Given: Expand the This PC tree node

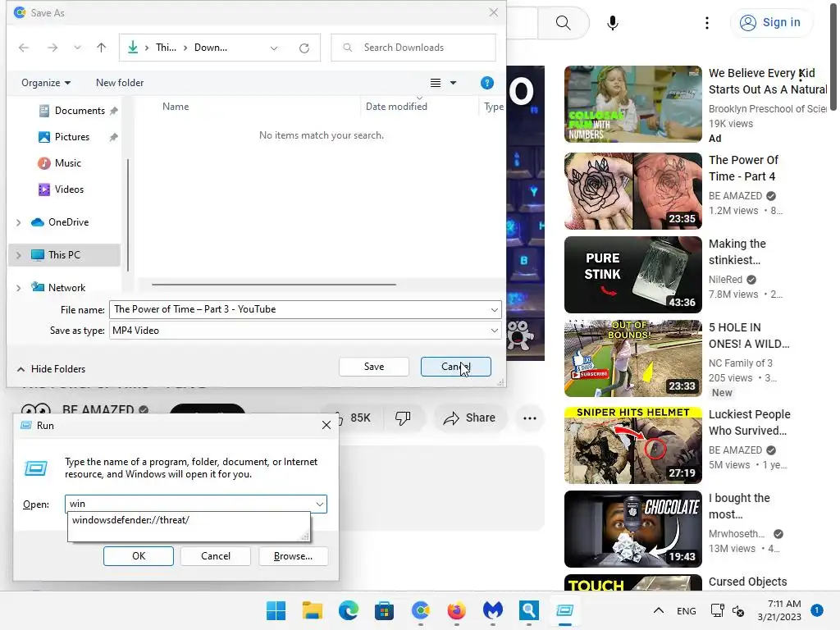Looking at the screenshot, I should [x=18, y=255].
